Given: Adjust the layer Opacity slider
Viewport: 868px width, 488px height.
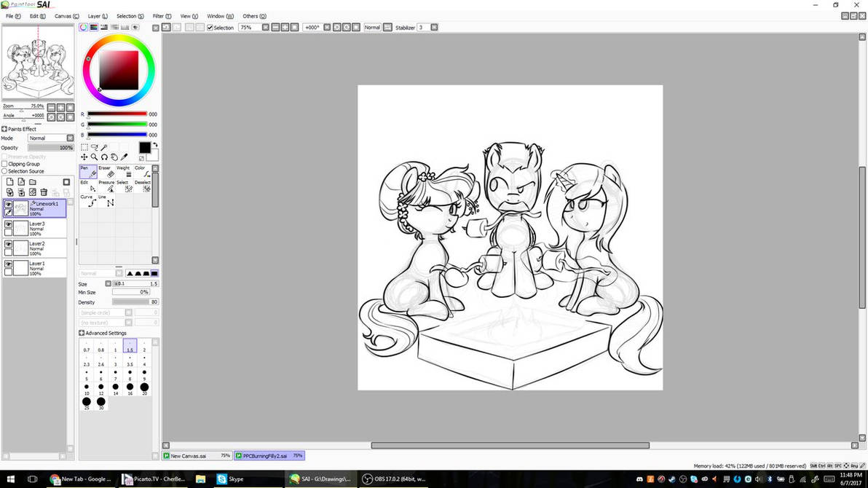Looking at the screenshot, I should point(51,148).
